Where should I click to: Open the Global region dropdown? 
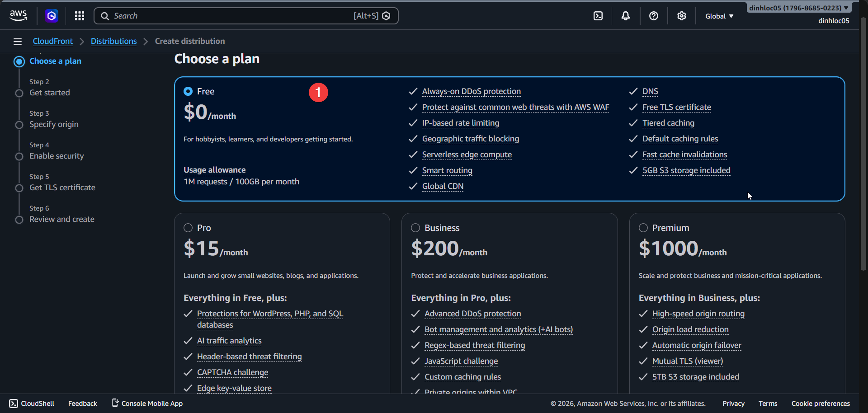click(x=719, y=16)
